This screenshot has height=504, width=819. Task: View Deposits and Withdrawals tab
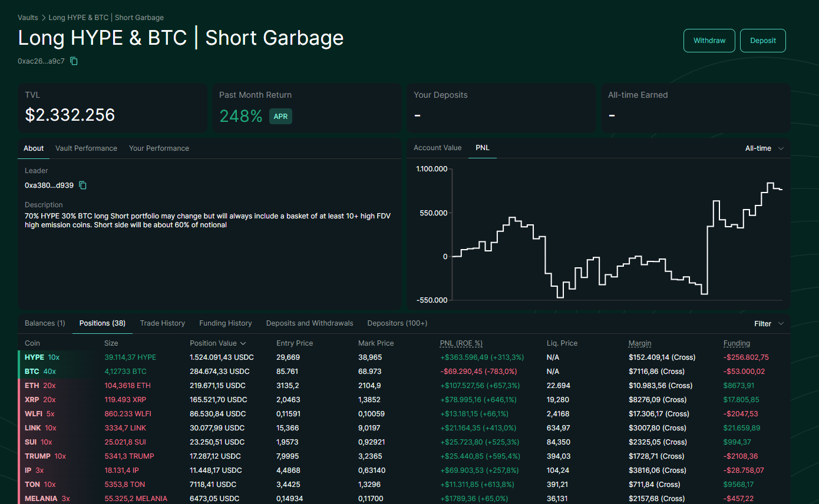310,323
